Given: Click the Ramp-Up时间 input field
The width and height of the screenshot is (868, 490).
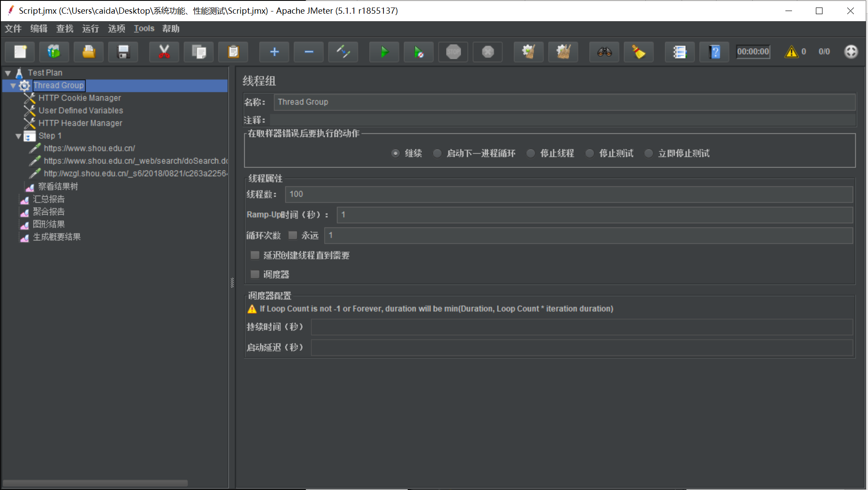Looking at the screenshot, I should [x=595, y=215].
